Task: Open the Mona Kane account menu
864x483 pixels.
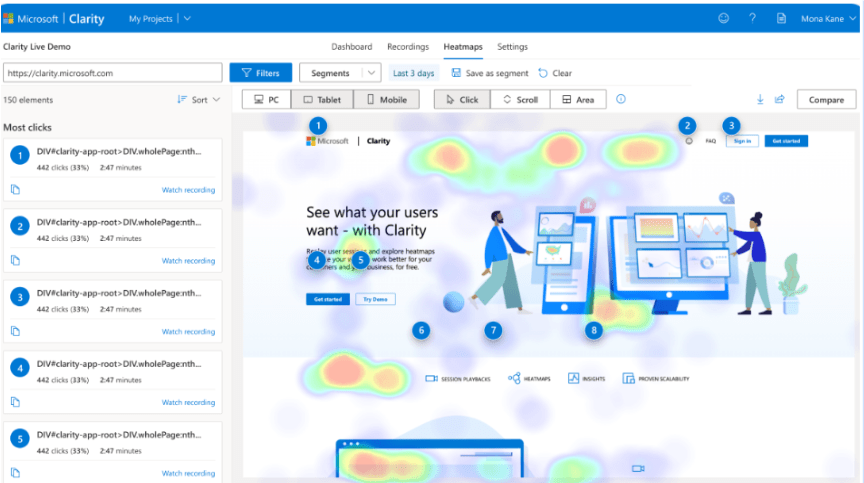Action: (829, 19)
